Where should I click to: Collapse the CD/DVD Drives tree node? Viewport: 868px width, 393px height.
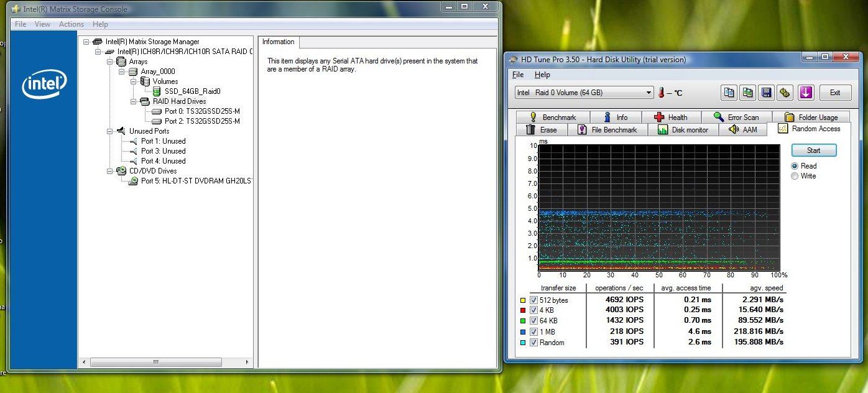click(x=110, y=171)
